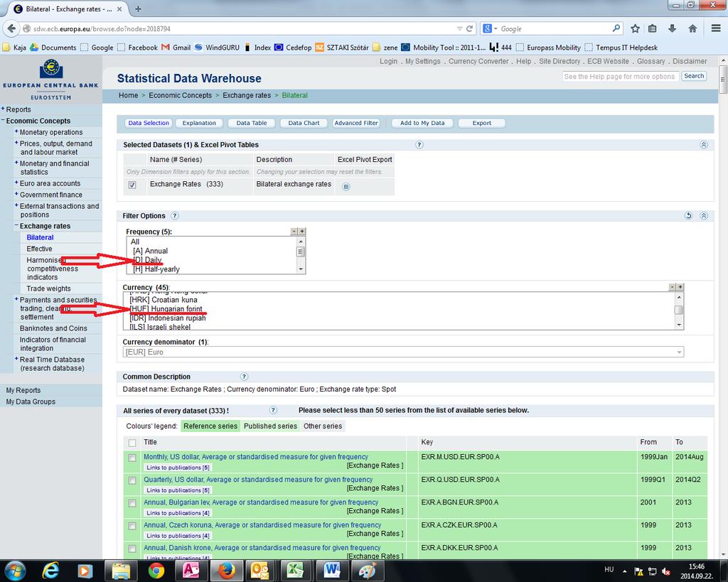Open the downloads arrow icon
Screen dimensions: 728x582
(x=672, y=28)
